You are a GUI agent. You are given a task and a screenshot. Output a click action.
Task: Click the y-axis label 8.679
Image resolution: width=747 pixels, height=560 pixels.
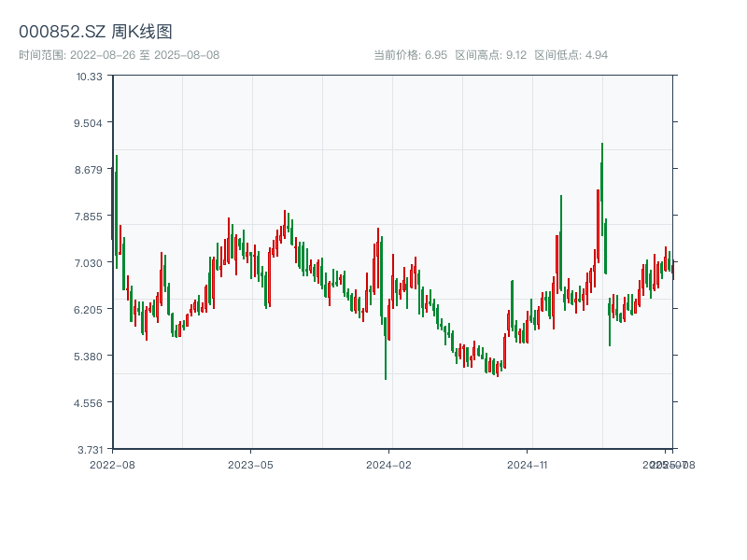[x=88, y=170]
